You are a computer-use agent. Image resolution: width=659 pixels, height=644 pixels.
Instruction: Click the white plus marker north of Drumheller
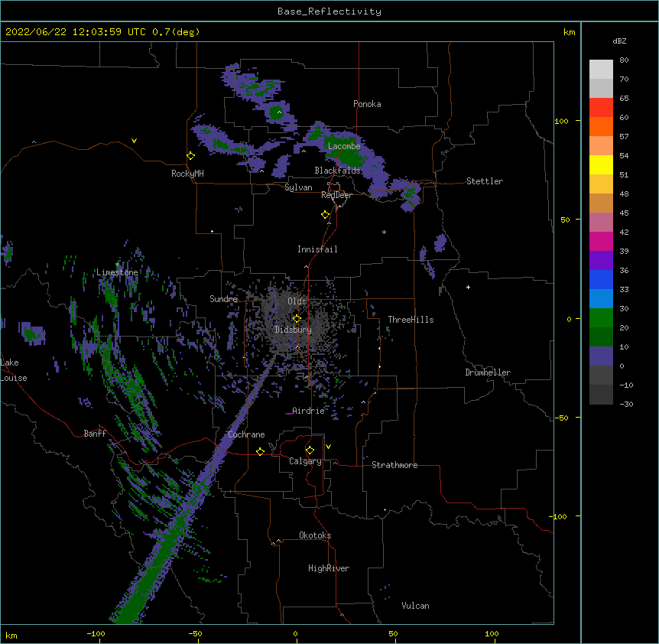(468, 287)
